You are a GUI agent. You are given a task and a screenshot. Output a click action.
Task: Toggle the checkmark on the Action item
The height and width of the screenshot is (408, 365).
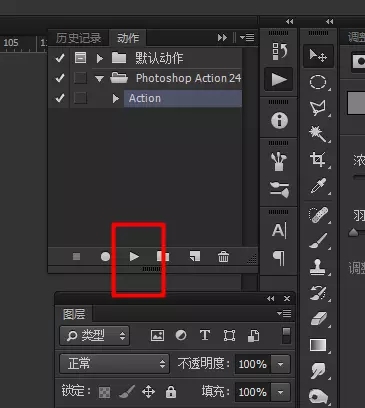60,98
